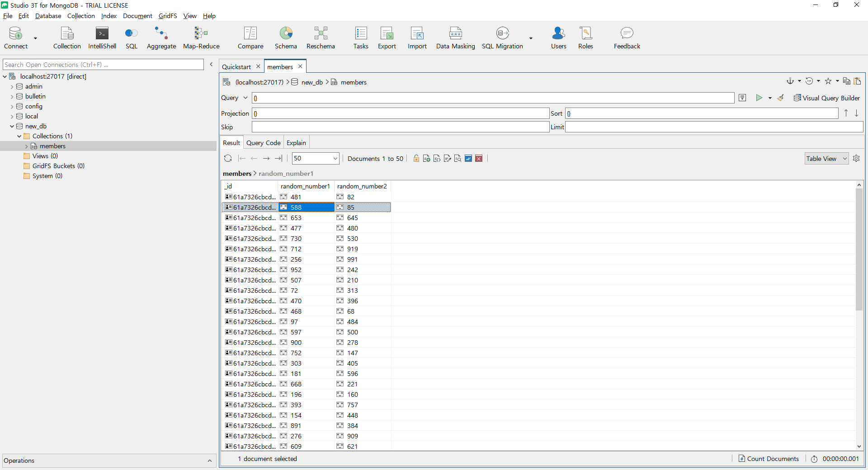The height and width of the screenshot is (470, 868).
Task: Open the Table View dropdown
Action: pos(827,158)
